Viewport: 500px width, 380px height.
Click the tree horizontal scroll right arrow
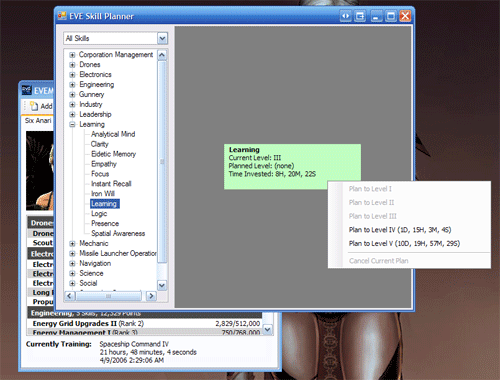click(x=151, y=296)
